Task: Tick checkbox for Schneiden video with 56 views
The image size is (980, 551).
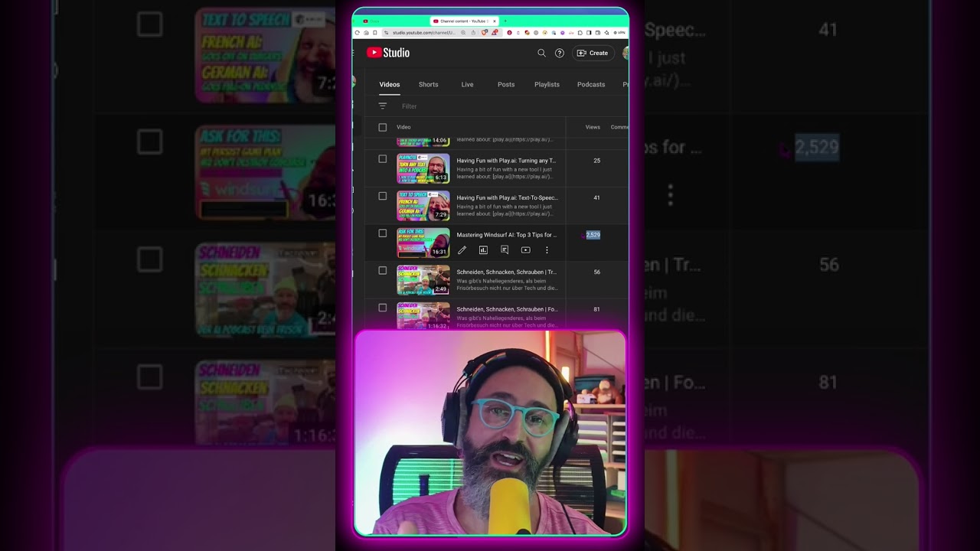Action: (383, 270)
